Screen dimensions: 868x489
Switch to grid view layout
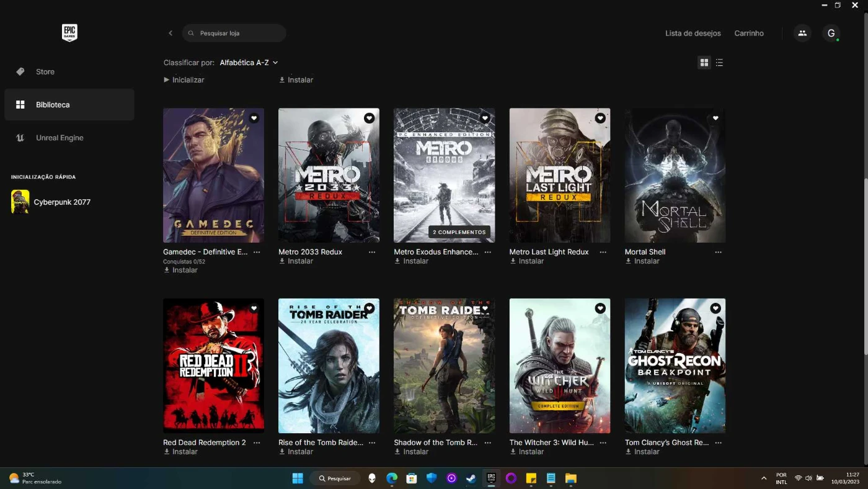[x=704, y=63]
